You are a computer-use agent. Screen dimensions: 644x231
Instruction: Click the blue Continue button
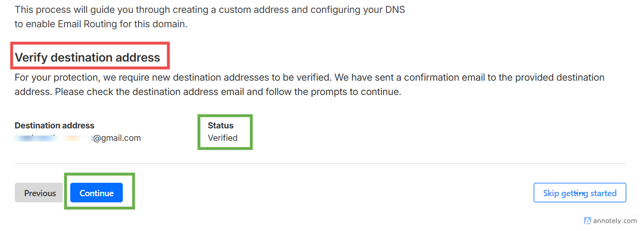point(97,193)
